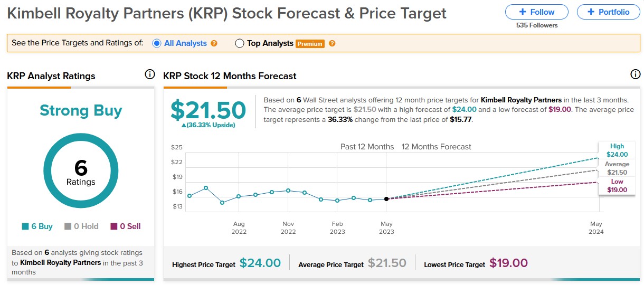Screen dimensions: 644x285
Task: Click the 535 Followers text
Action: 536,25
